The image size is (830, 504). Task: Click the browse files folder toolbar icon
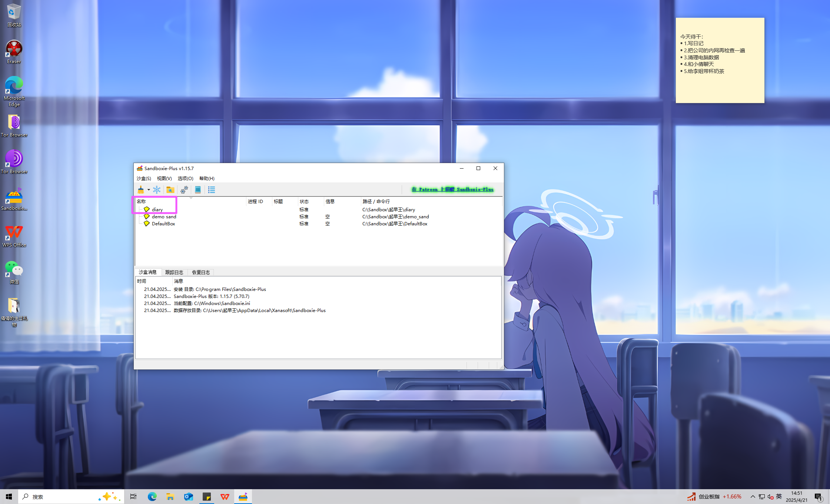tap(170, 190)
